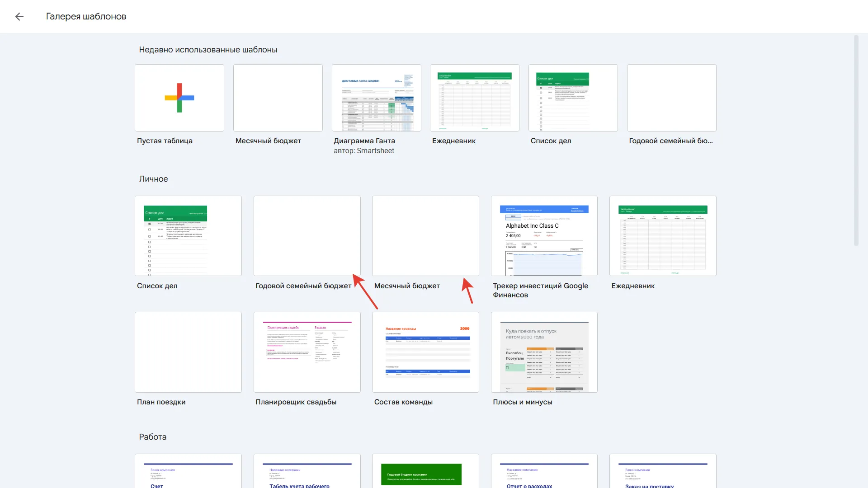Open План поездки template thumbnail

(188, 352)
